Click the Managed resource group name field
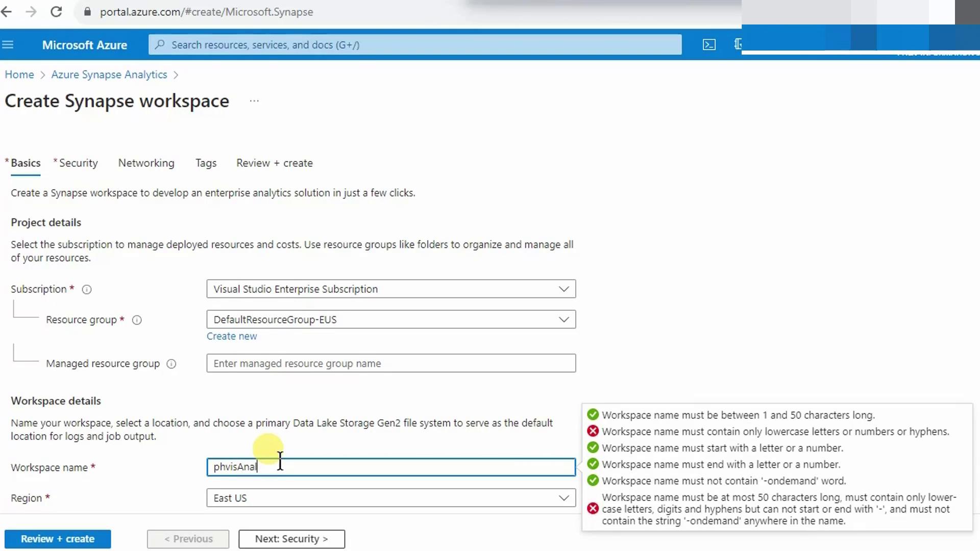 click(x=390, y=364)
